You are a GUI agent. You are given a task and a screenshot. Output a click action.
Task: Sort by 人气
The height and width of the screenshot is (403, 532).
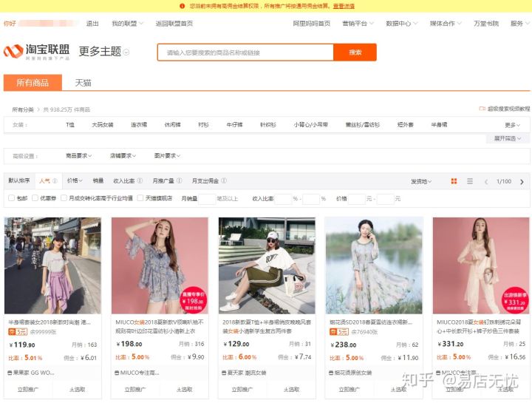click(x=44, y=180)
